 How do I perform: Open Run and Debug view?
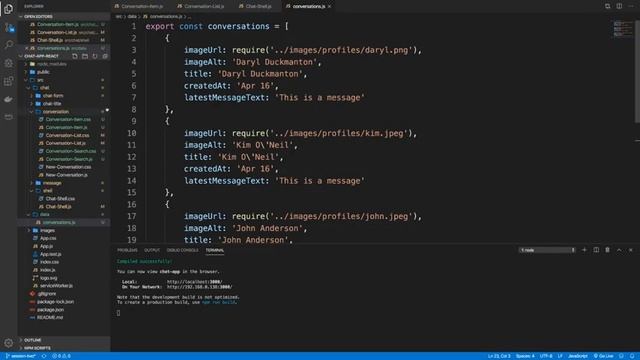pyautogui.click(x=9, y=63)
